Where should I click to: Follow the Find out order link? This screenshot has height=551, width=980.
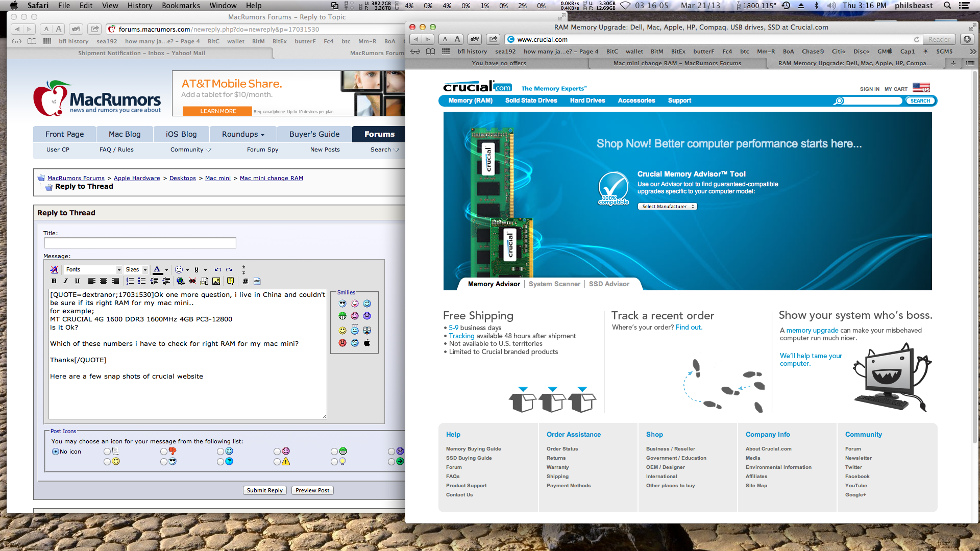tap(689, 327)
